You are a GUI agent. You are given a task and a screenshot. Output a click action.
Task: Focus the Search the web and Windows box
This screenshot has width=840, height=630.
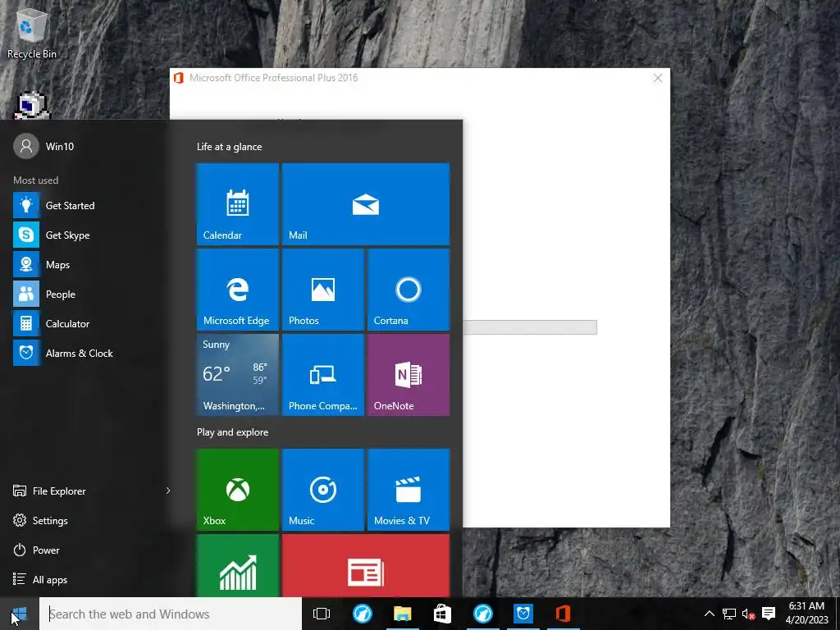(x=171, y=614)
